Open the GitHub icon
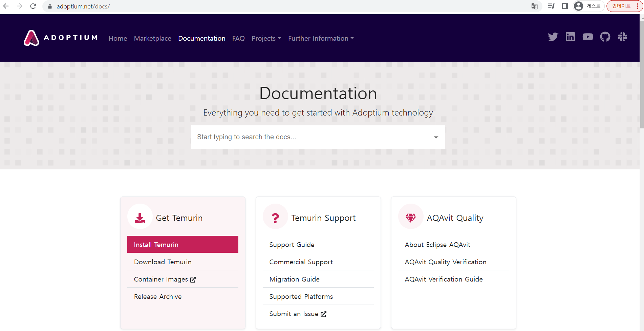The image size is (644, 331). 605,37
